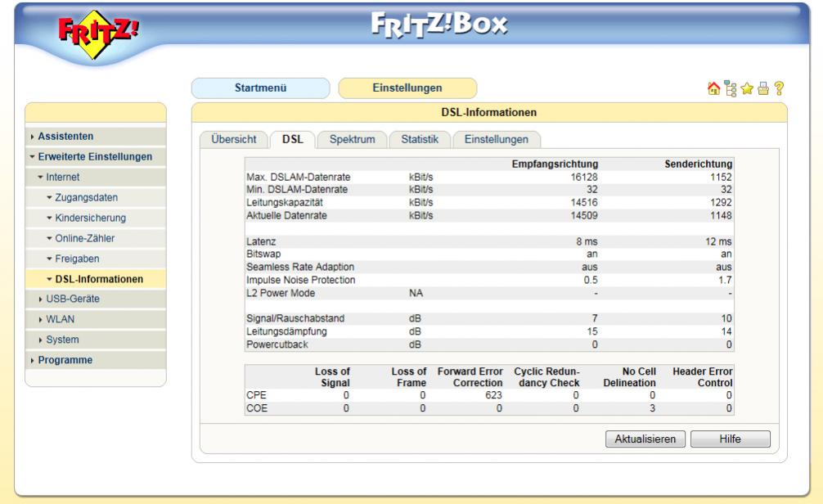Click the yellow Einstellungen top button
Viewport: 823px width, 504px height.
[x=407, y=88]
